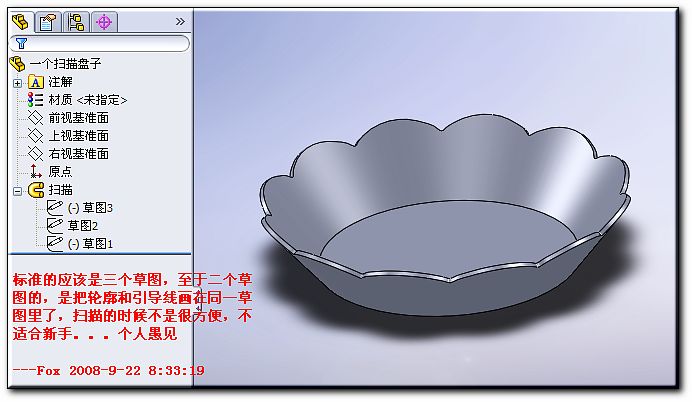692x402 pixels.
Task: Open the DimXpertManager crosshair tab
Action: tap(104, 22)
